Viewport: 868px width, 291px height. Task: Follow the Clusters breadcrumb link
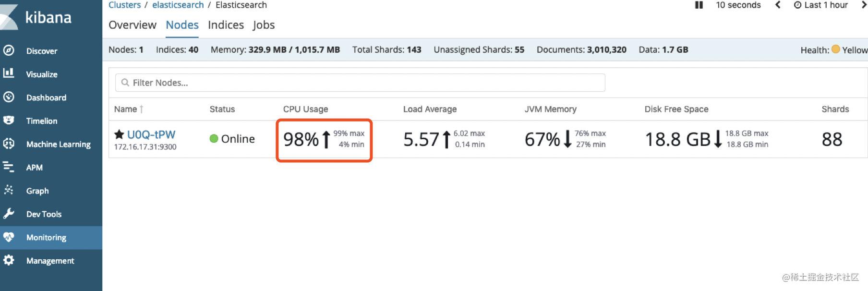click(x=125, y=5)
